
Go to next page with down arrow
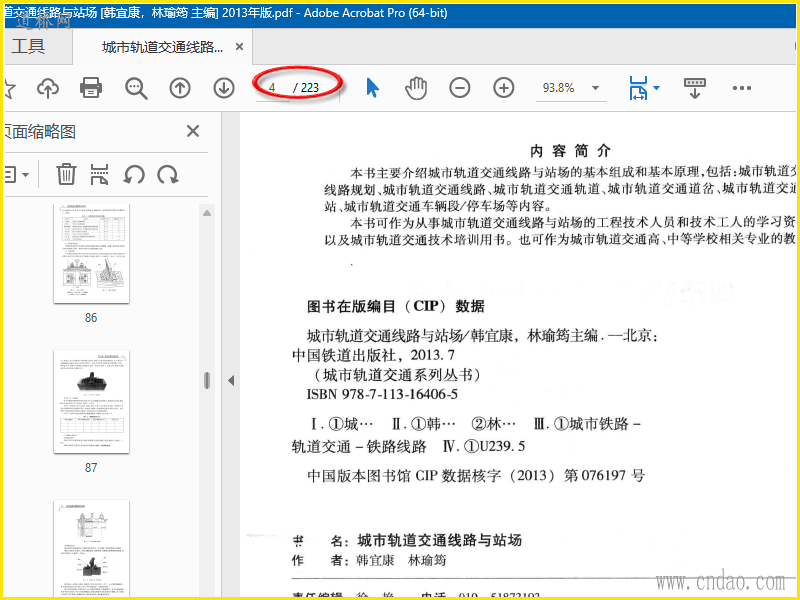click(224, 88)
